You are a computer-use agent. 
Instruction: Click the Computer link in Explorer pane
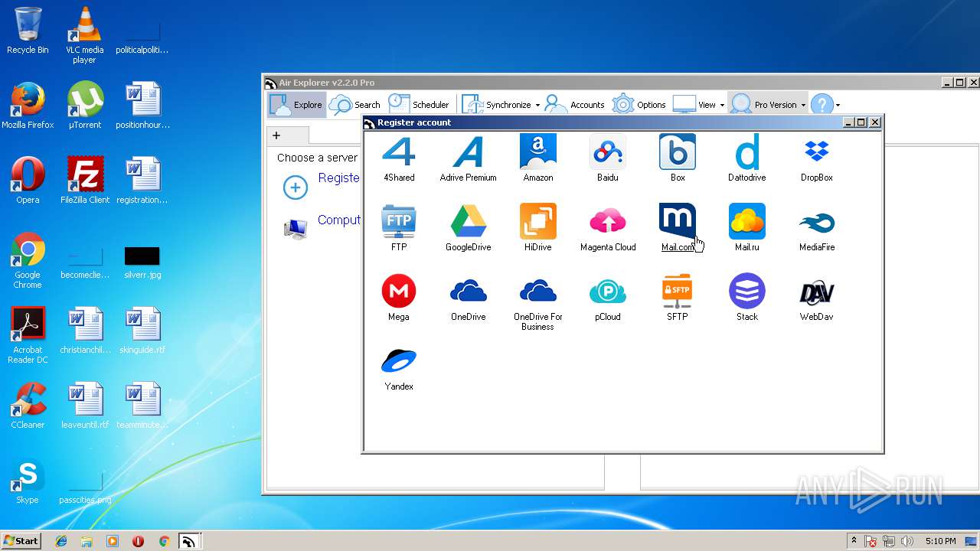pyautogui.click(x=339, y=220)
